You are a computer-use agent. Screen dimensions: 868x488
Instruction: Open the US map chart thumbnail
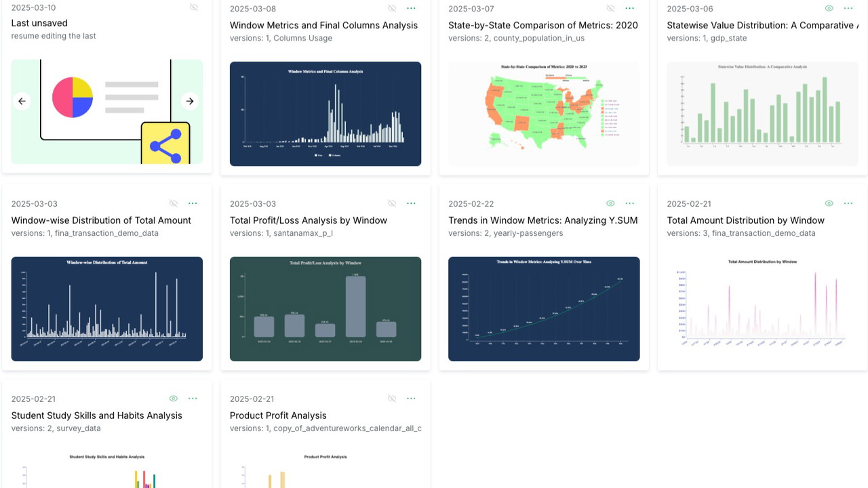(544, 114)
